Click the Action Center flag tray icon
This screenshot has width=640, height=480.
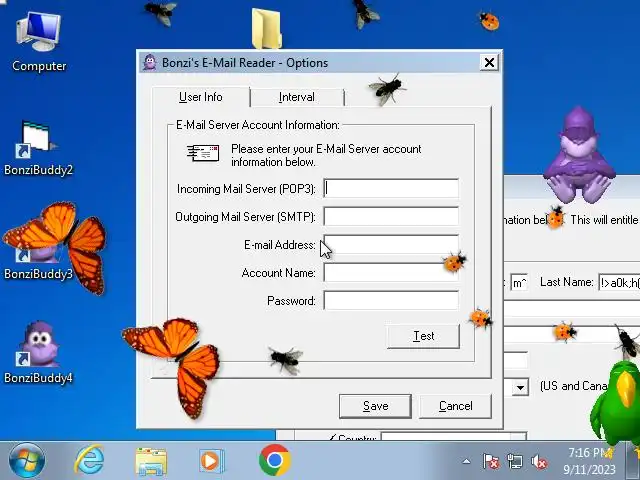click(491, 462)
